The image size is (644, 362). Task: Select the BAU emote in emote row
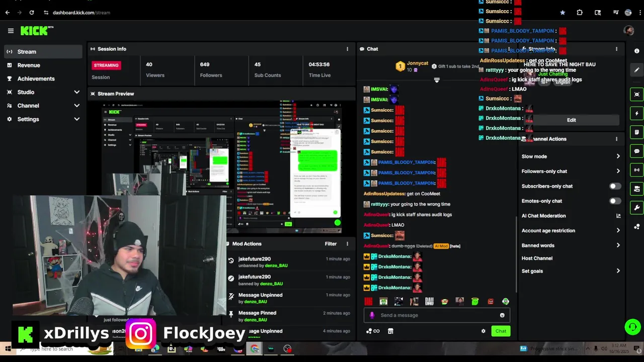pyautogui.click(x=429, y=301)
